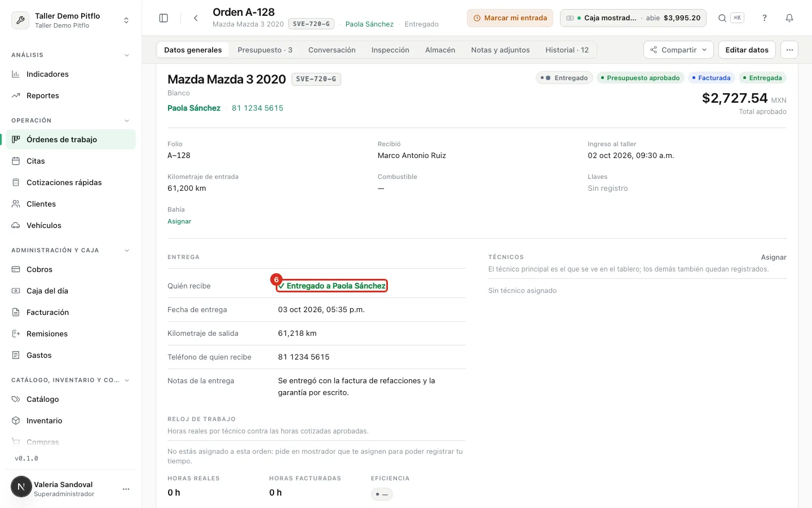
Task: Open the Conversación tab
Action: coord(332,50)
